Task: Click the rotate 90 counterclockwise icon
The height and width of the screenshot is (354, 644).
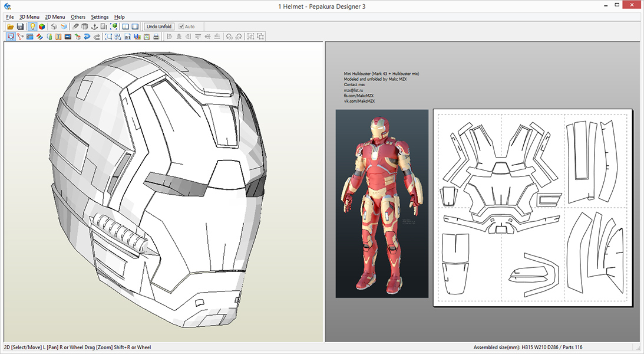Action: coord(229,37)
